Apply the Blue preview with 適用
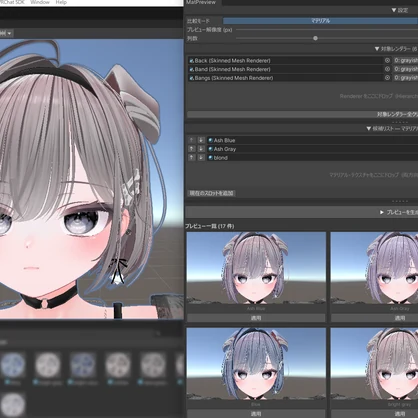 256,414
